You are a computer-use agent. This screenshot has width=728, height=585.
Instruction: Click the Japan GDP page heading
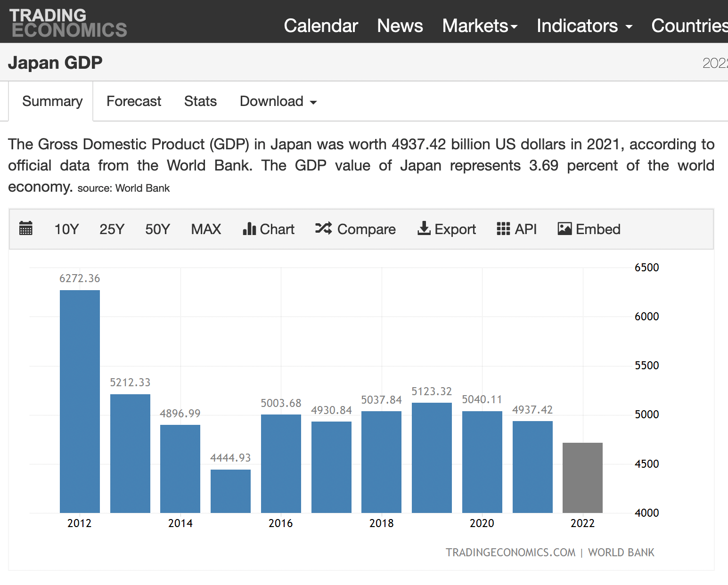[x=55, y=63]
